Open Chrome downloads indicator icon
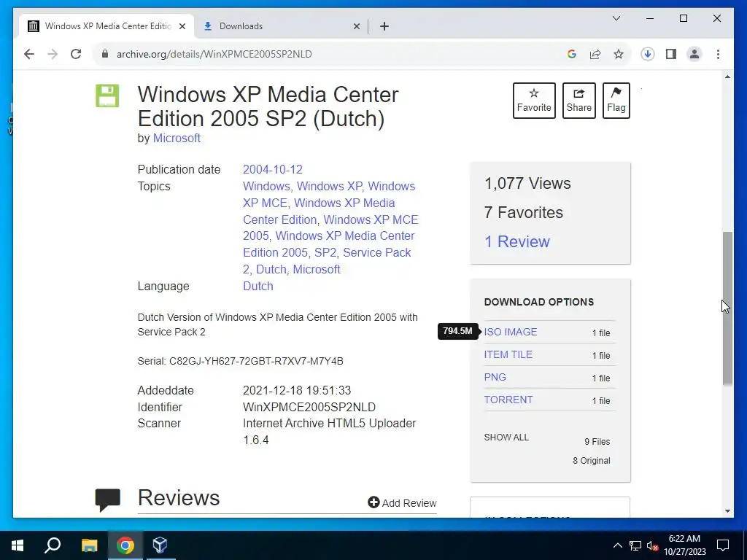747x560 pixels. [648, 54]
